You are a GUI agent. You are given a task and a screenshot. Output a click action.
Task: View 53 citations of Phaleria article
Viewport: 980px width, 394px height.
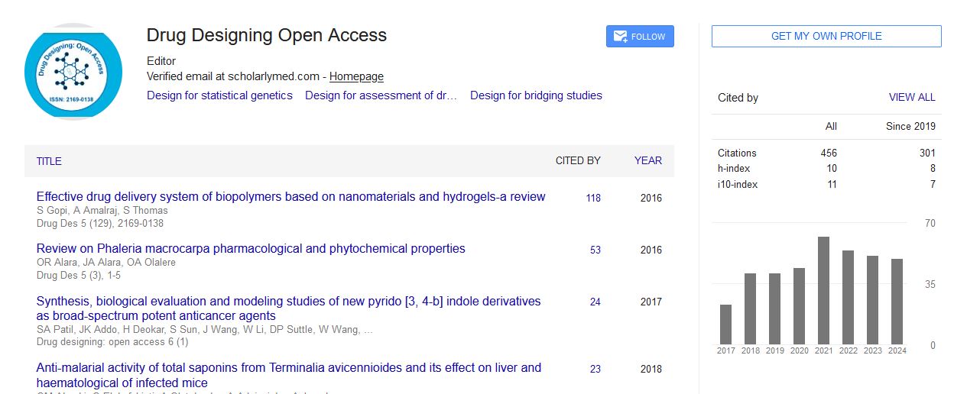(x=595, y=250)
